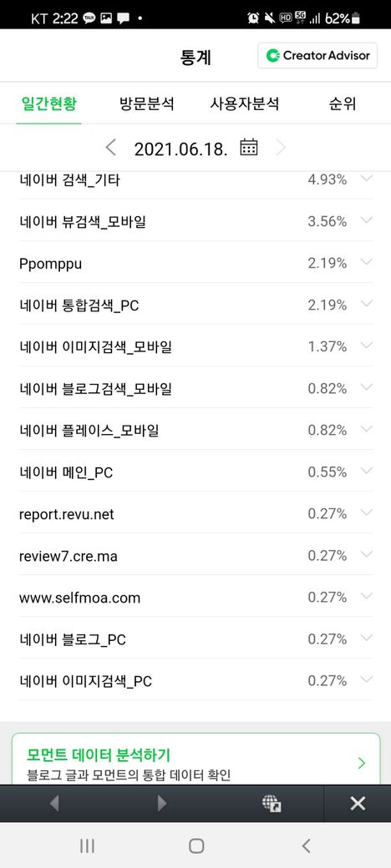Tap browser forward triangle in bottom toolbar
Image resolution: width=391 pixels, height=868 pixels.
coord(162,803)
